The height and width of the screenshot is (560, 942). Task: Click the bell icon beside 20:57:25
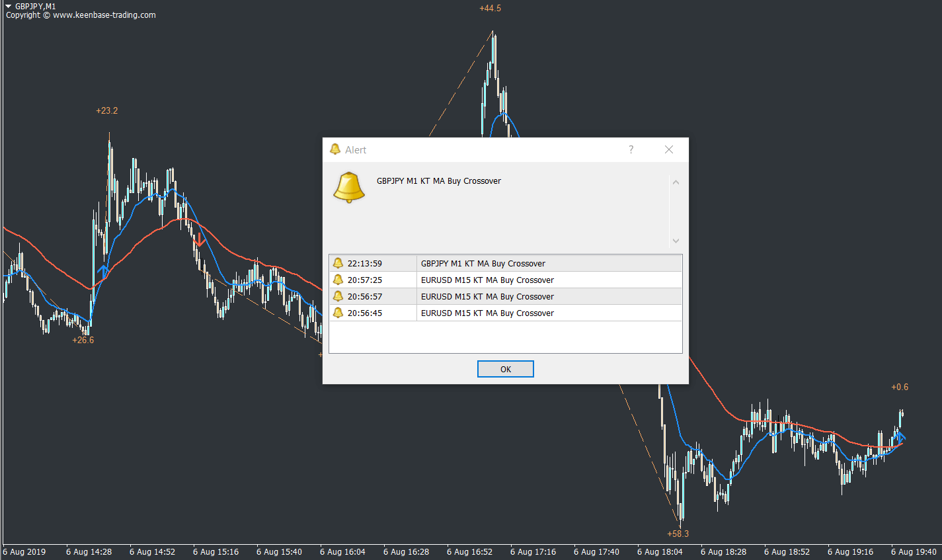point(338,280)
